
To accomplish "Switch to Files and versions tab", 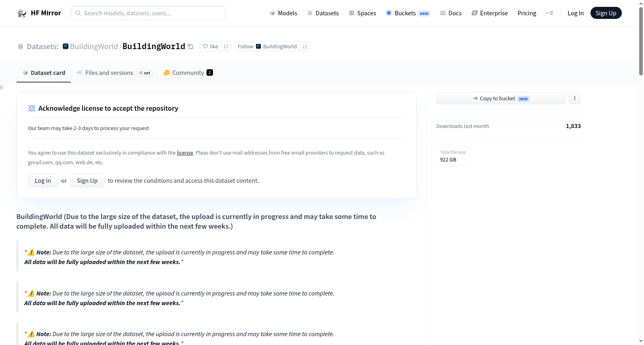I will 114,73.
